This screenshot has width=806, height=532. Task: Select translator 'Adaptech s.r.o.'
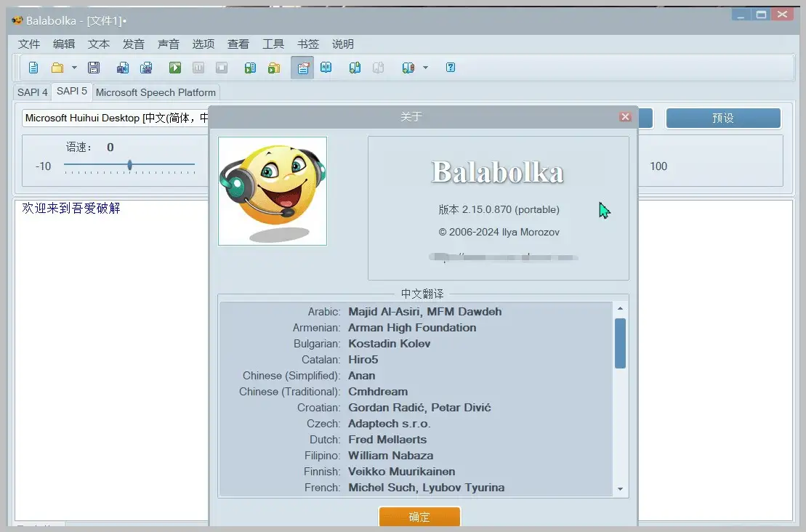389,424
